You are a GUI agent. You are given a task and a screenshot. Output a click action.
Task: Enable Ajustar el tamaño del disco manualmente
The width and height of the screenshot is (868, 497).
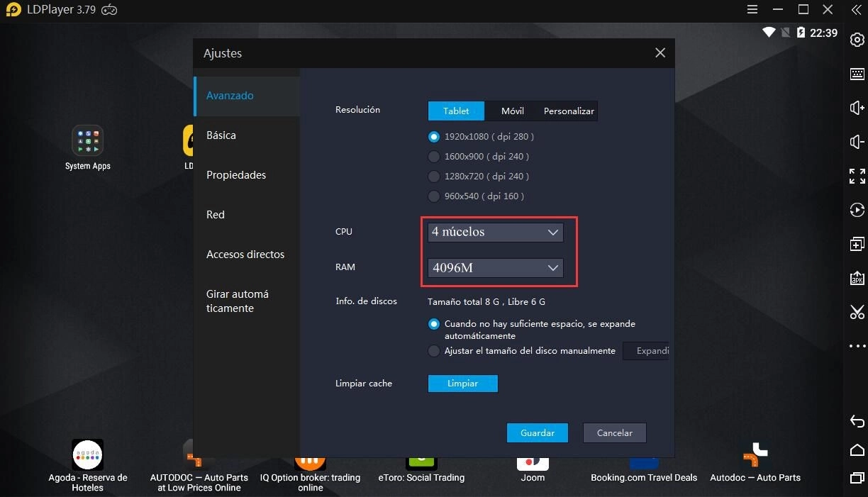click(433, 350)
